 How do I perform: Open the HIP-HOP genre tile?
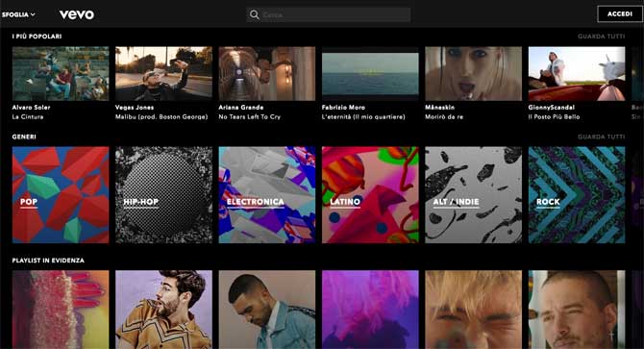pos(163,194)
